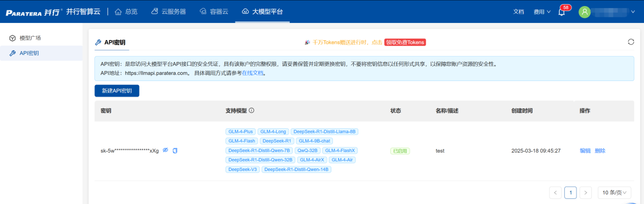Click the API密钥 page tab
The width and height of the screenshot is (644, 204).
pos(110,42)
